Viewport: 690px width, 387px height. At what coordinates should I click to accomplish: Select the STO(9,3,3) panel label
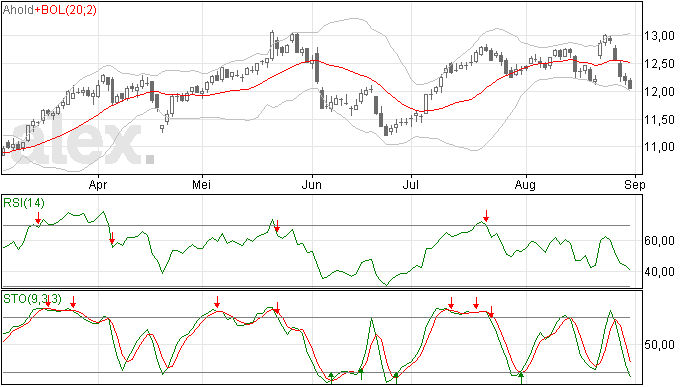click(x=32, y=299)
